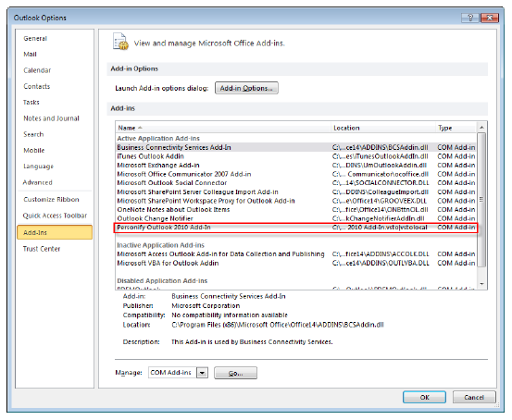Open the Language options category

[x=38, y=167]
